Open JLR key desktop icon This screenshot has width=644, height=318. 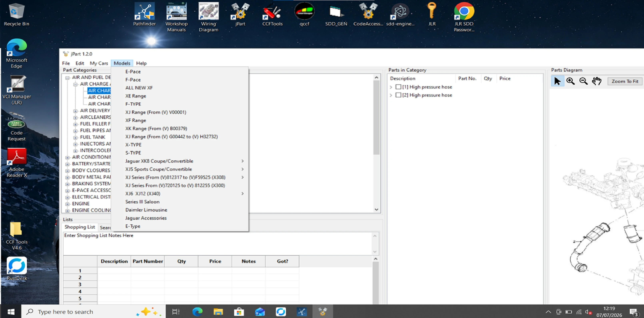click(x=432, y=15)
